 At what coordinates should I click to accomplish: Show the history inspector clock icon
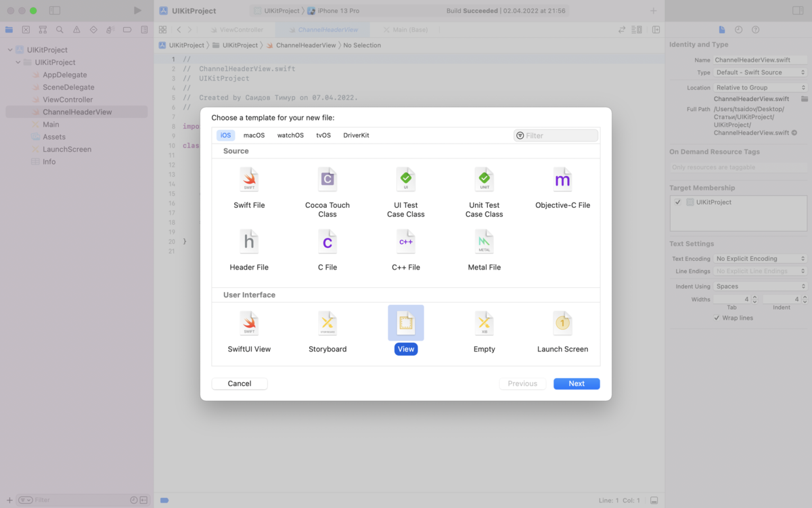coord(738,30)
